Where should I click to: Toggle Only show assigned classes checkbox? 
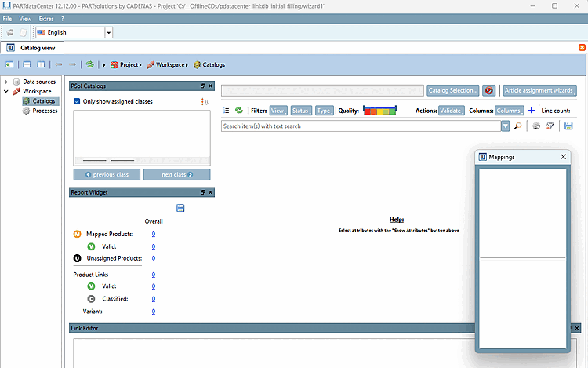[x=77, y=101]
